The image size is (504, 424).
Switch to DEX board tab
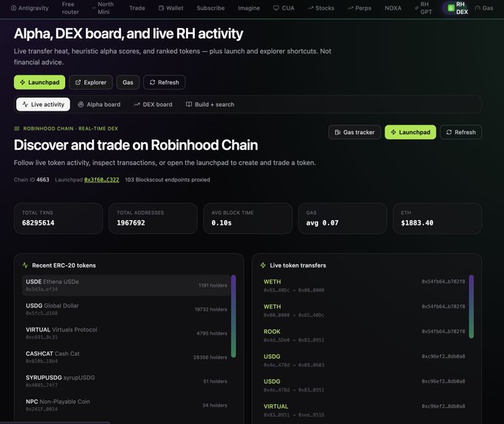pos(153,105)
